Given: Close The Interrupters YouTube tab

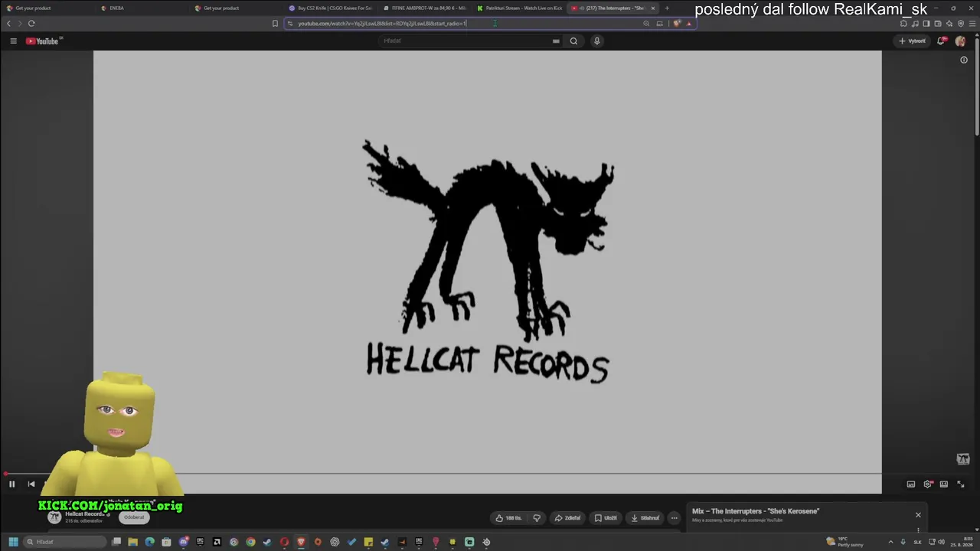Looking at the screenshot, I should [653, 8].
